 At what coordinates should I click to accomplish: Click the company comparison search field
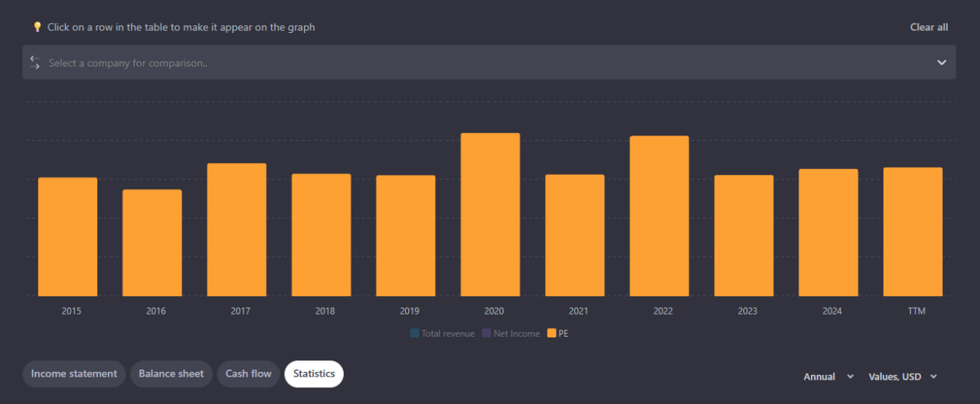459,63
